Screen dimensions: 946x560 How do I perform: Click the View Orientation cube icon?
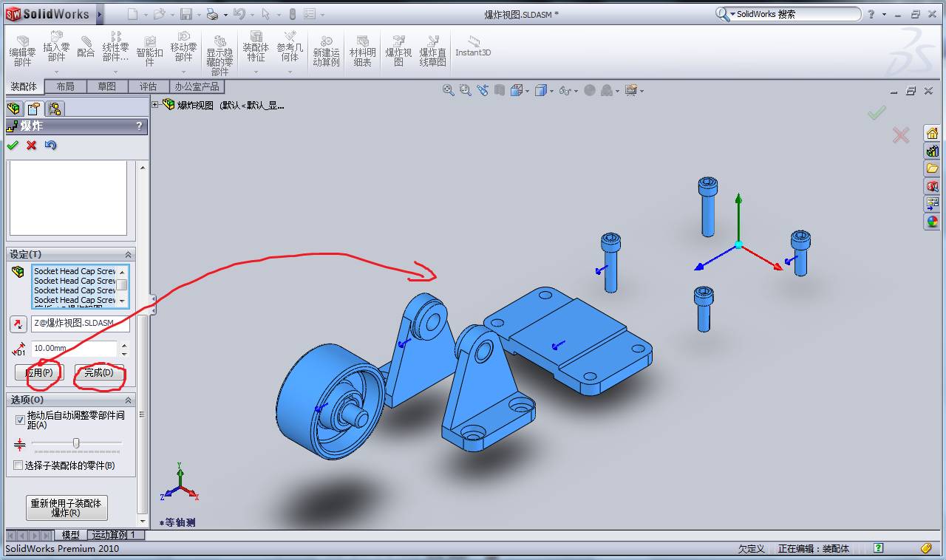516,90
